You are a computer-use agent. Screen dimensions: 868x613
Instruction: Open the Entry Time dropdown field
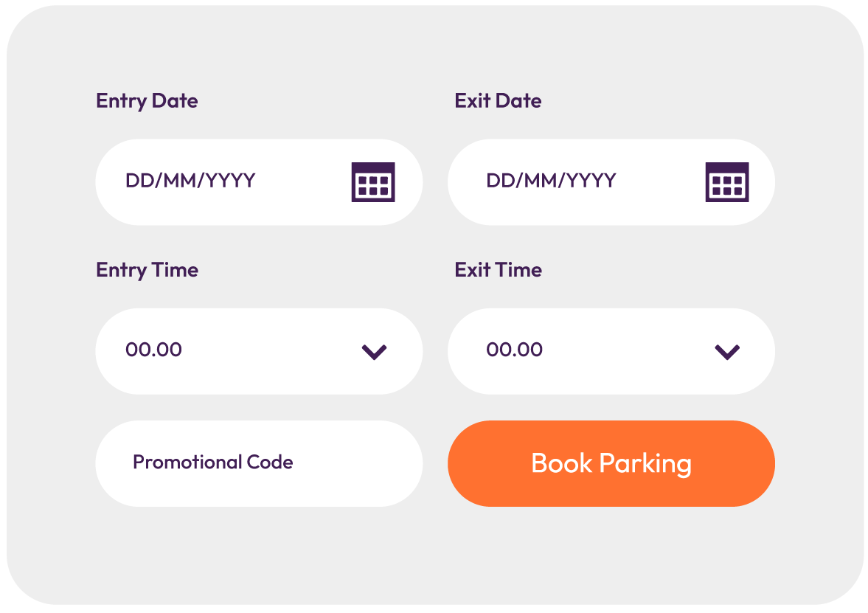259,352
